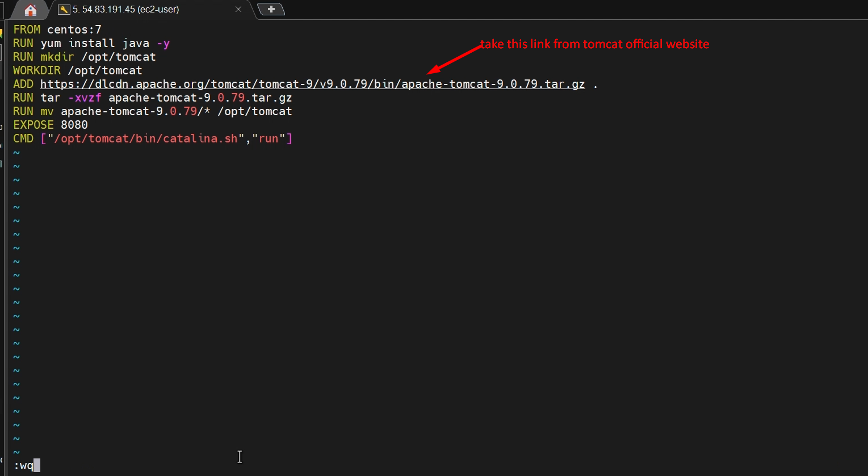Click the ':wq' vim command line
Image resolution: width=868 pixels, height=476 pixels.
pos(24,466)
